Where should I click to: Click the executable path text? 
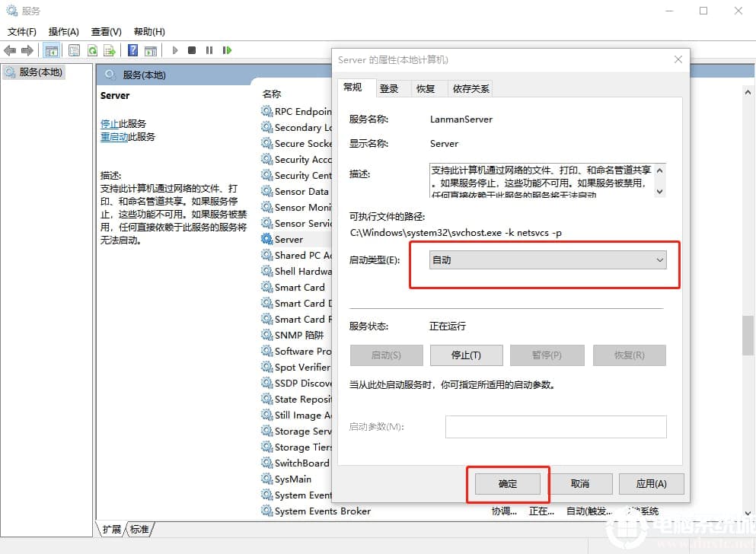coord(455,233)
